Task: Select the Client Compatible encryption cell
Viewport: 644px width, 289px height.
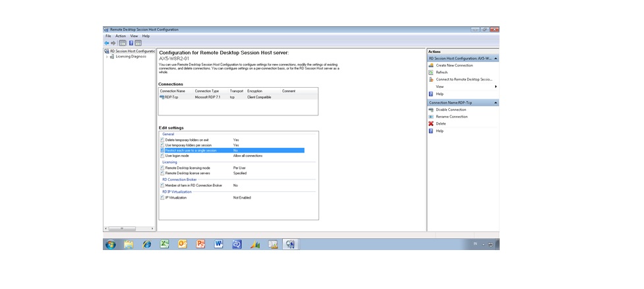Action: pyautogui.click(x=259, y=97)
